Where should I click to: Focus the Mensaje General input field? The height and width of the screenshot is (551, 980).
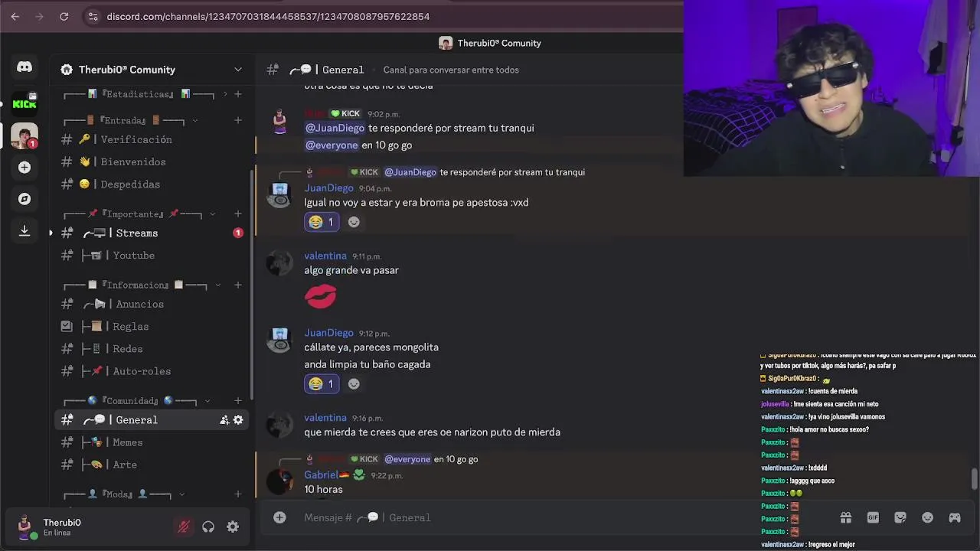pos(551,517)
